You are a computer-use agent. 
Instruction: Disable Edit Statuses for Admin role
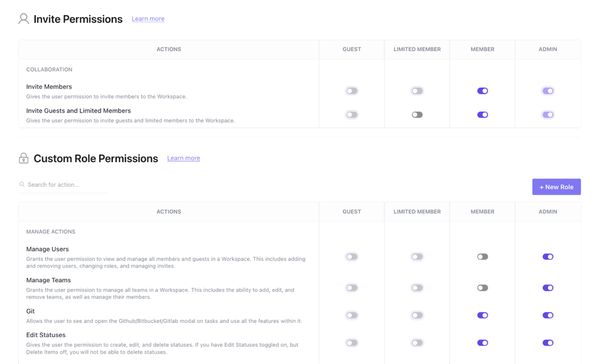tap(548, 343)
